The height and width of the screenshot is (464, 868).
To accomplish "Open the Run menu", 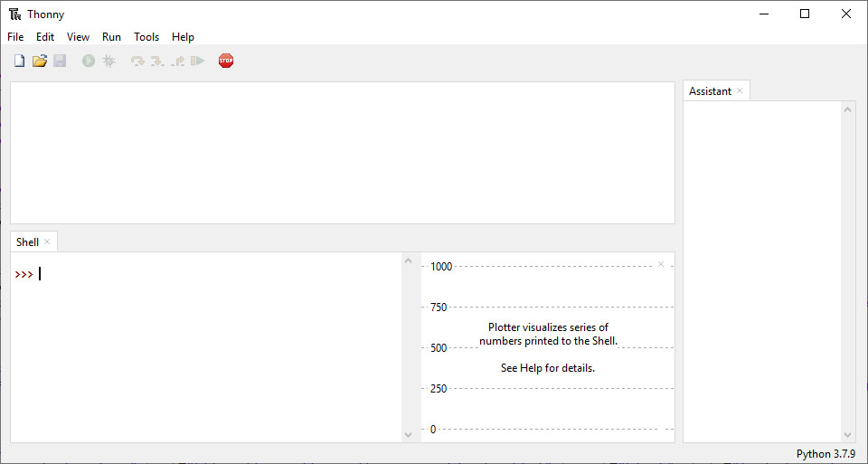I will tap(111, 37).
